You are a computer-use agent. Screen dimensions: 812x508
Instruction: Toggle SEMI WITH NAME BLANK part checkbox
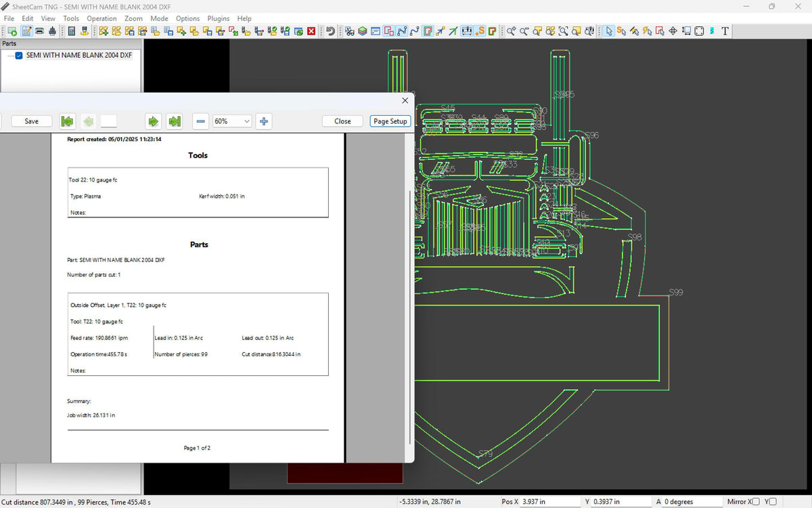19,56
